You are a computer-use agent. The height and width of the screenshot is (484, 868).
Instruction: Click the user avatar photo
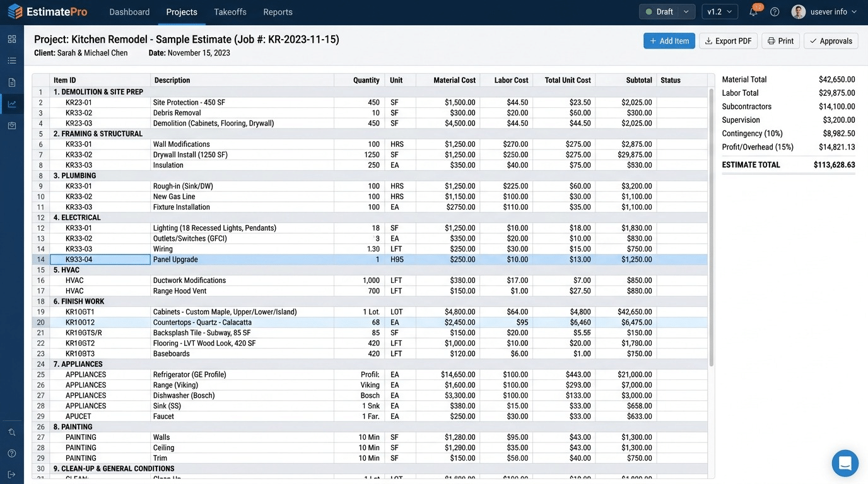click(799, 12)
